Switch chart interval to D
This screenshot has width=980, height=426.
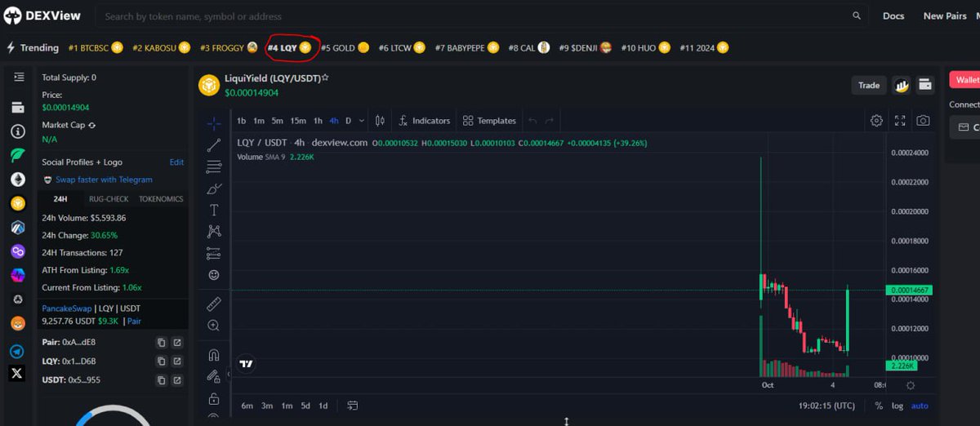tap(349, 121)
